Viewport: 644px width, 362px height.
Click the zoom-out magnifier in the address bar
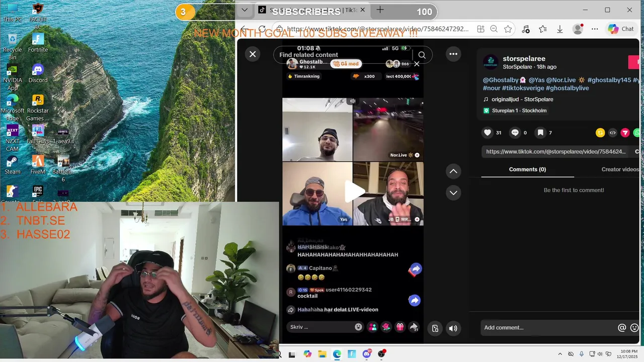tap(494, 29)
